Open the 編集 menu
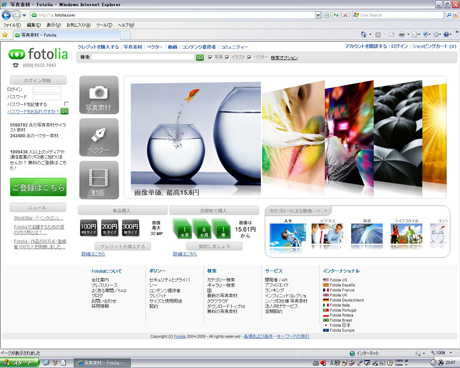The image size is (460, 368). (x=34, y=25)
